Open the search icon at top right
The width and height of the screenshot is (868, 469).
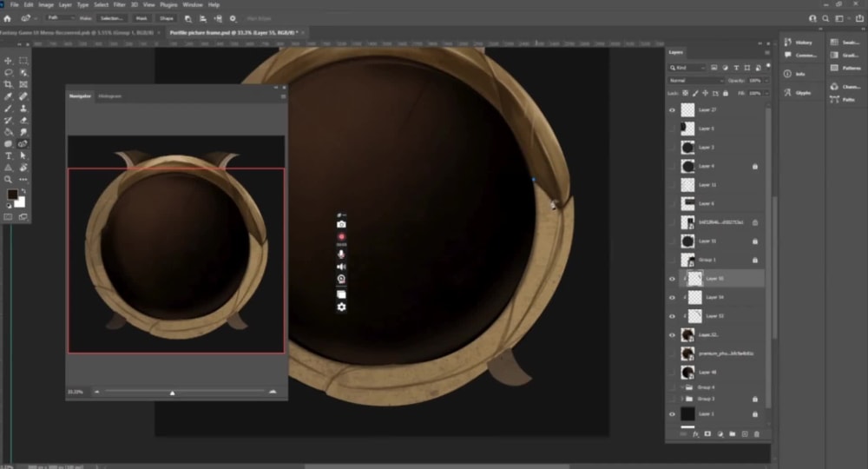(825, 18)
